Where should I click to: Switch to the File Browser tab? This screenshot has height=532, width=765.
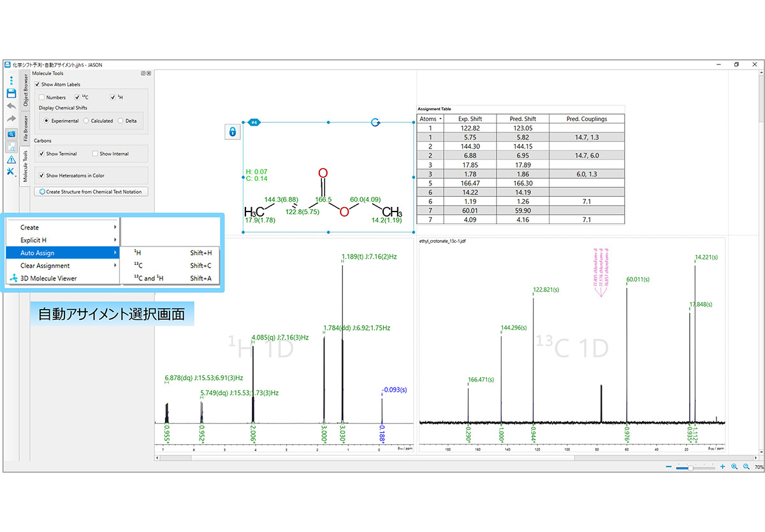25,127
